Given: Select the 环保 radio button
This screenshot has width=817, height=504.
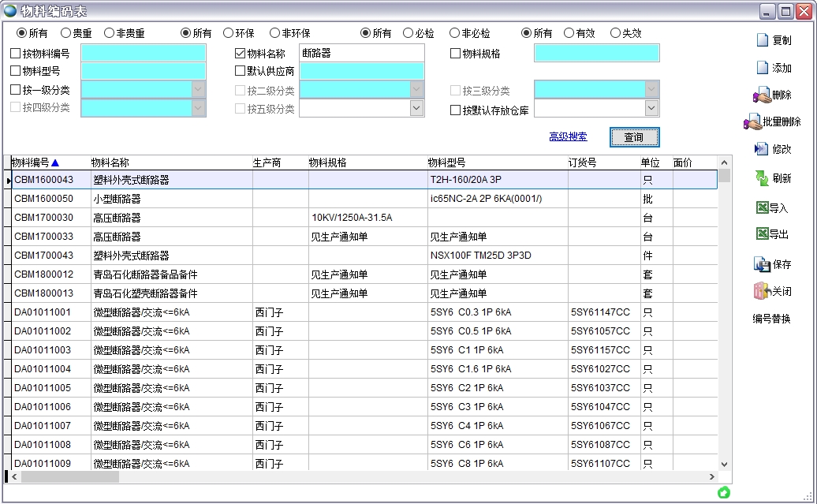Looking at the screenshot, I should coord(228,33).
